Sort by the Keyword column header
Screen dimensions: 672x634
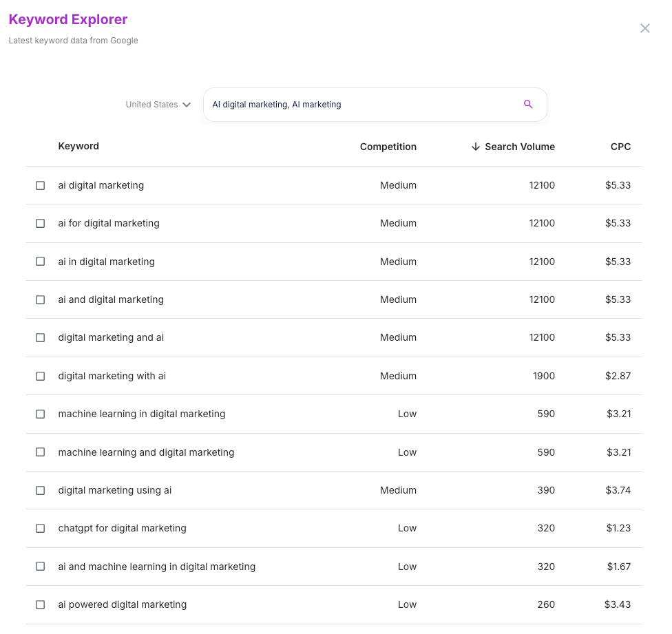click(78, 146)
